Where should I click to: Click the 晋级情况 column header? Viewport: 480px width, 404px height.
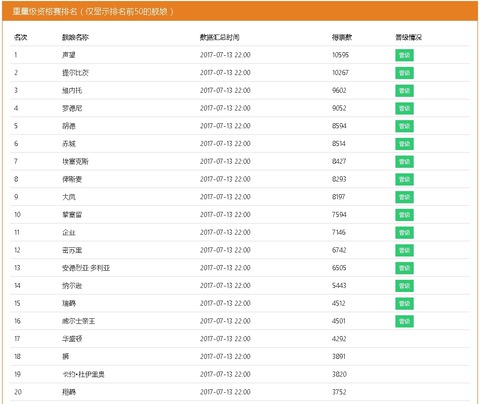408,37
